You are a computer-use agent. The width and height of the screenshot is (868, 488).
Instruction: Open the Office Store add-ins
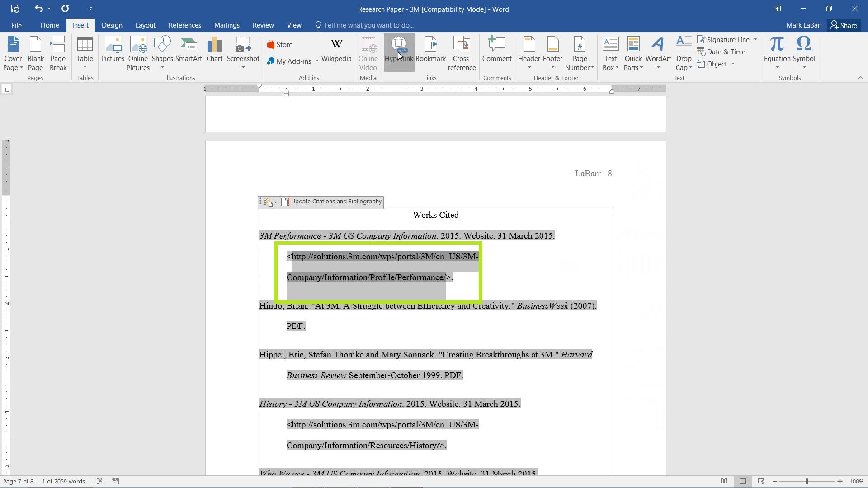coord(280,44)
